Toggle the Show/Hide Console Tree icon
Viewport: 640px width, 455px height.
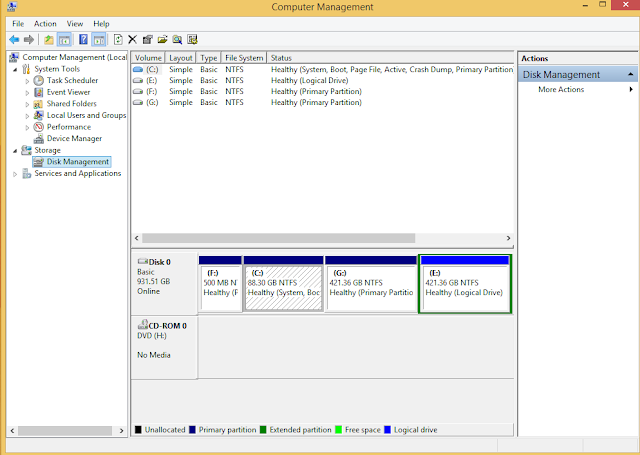coord(64,40)
